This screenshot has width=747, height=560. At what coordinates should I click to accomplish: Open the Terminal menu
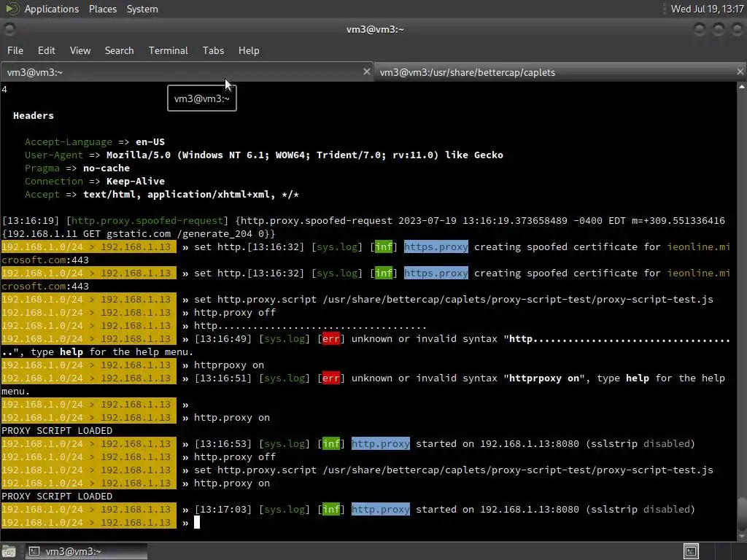pyautogui.click(x=169, y=50)
